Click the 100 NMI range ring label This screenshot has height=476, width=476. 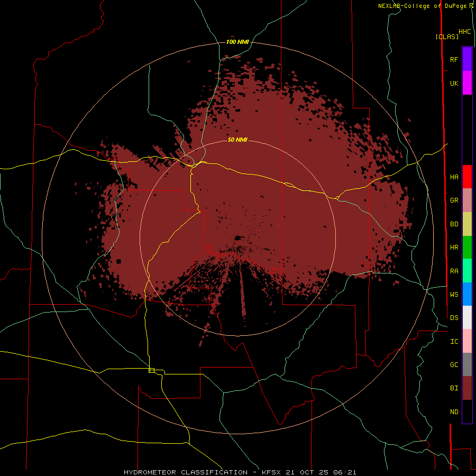click(237, 42)
